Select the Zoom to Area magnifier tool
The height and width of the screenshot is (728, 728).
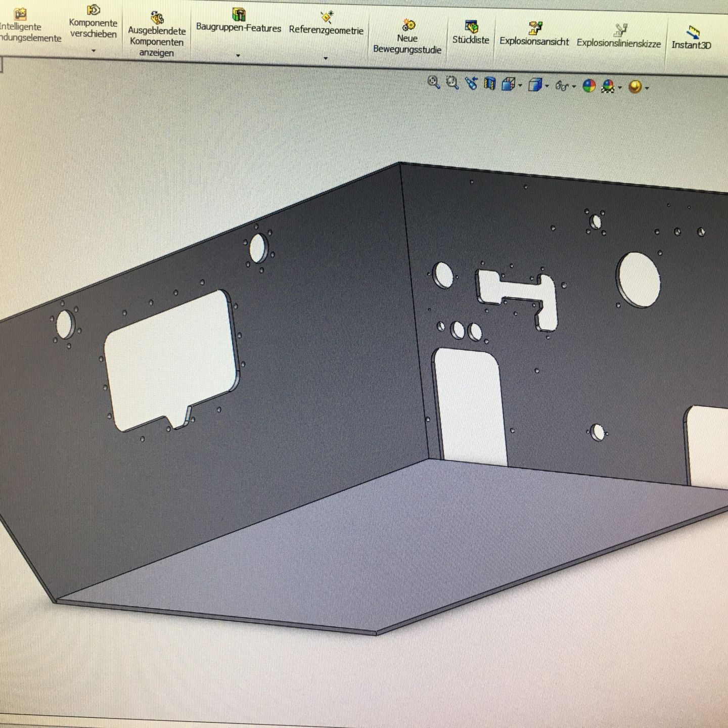pyautogui.click(x=452, y=83)
